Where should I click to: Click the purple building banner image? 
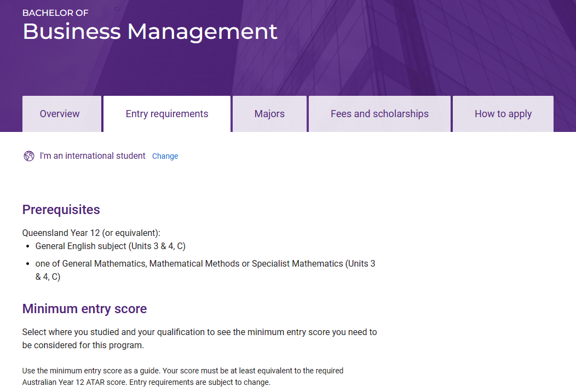click(427, 44)
